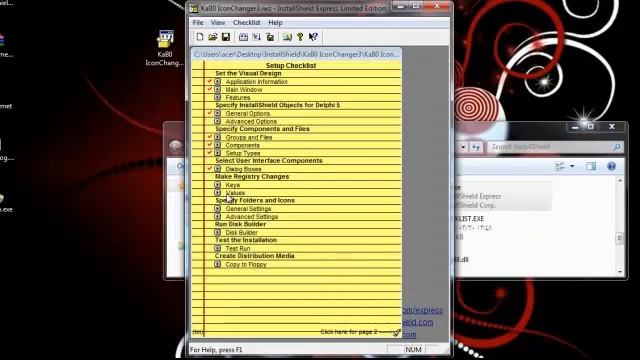The image size is (640, 360).
Task: Click the checklist document path title bar
Action: 297,54
